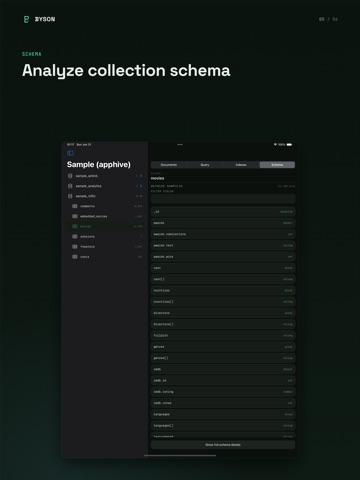360x480 pixels.
Task: Open the sample_mflix database icon
Action: pos(70,196)
